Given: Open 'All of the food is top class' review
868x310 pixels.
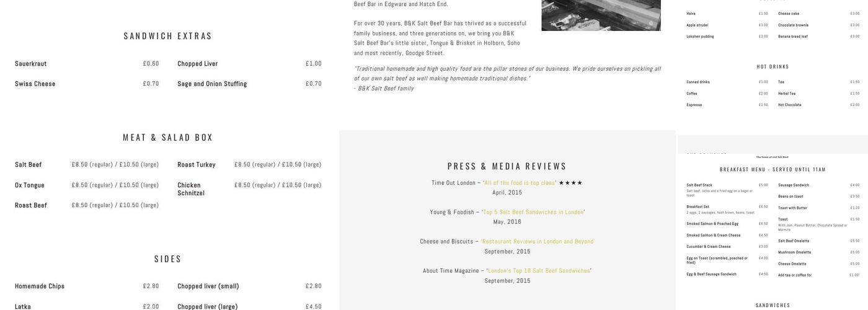Looking at the screenshot, I should 520,183.
